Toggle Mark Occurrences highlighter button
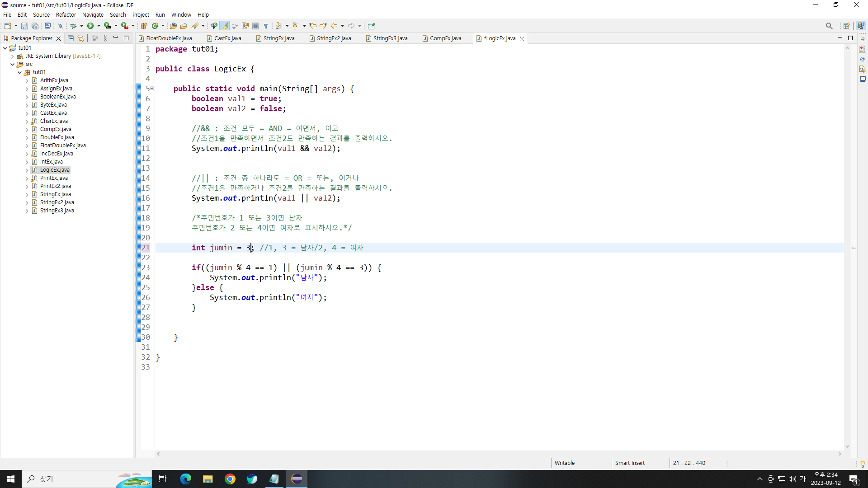This screenshot has height=488, width=868. coord(225,26)
